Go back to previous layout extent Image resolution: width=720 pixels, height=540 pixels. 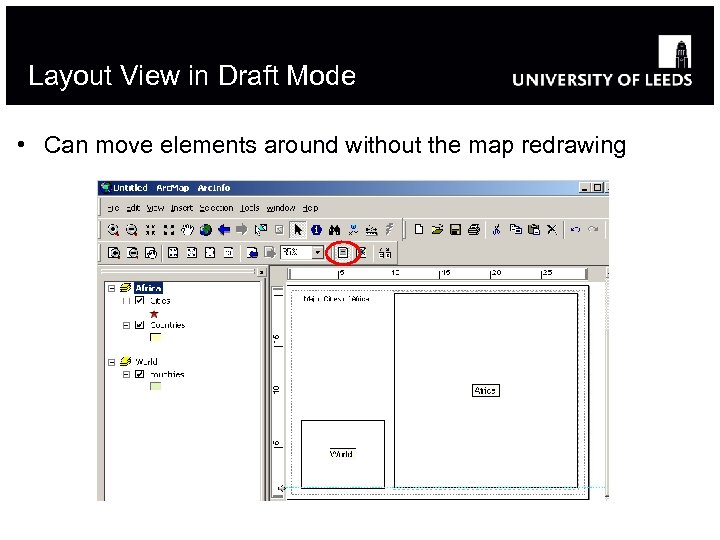pos(252,253)
